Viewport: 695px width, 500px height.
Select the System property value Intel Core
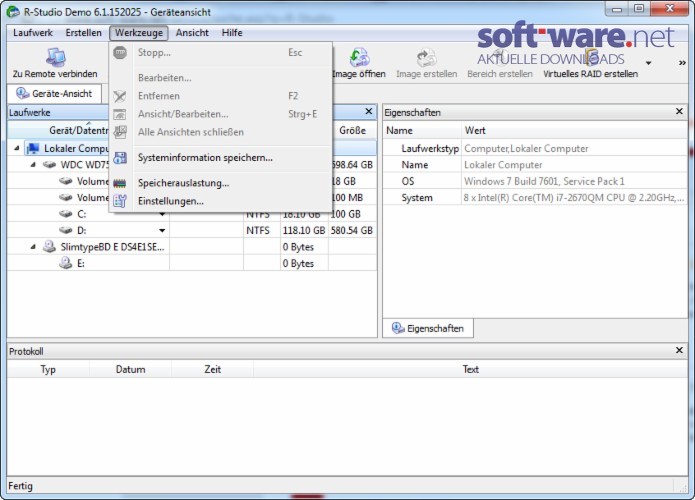(574, 198)
